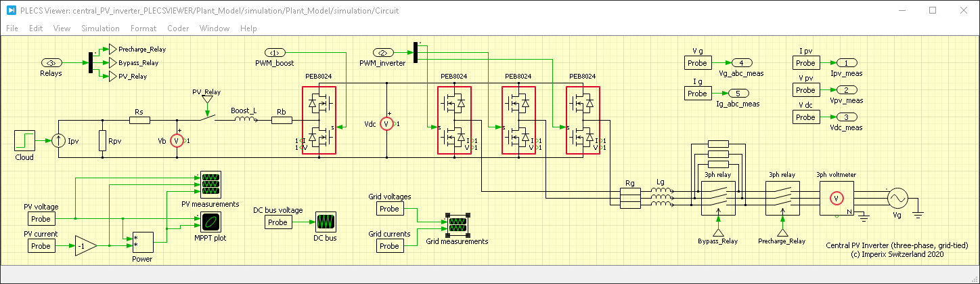The image size is (980, 284).
Task: Click the Grid currents Probe block
Action: [389, 246]
